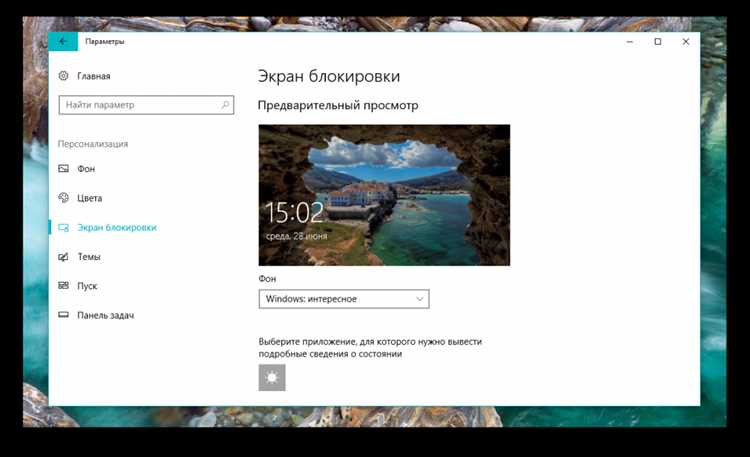The height and width of the screenshot is (457, 750).
Task: Click the gear icon next to Главная
Action: [x=64, y=76]
